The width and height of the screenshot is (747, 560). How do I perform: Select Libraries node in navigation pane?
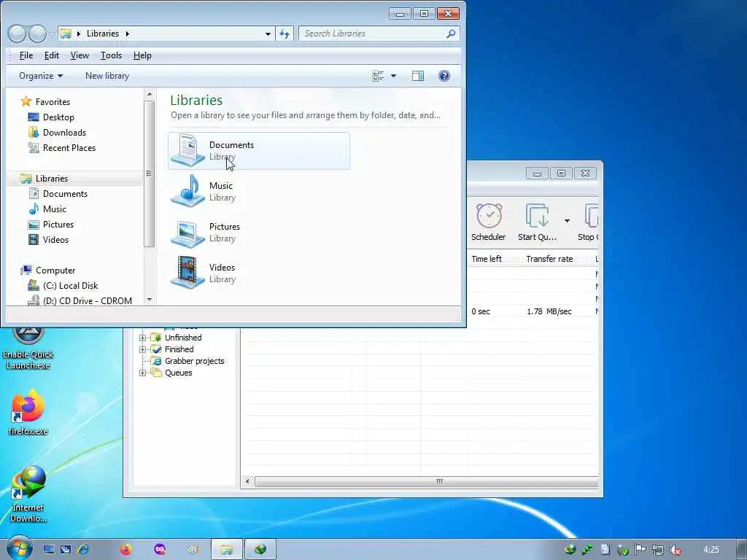44,178
